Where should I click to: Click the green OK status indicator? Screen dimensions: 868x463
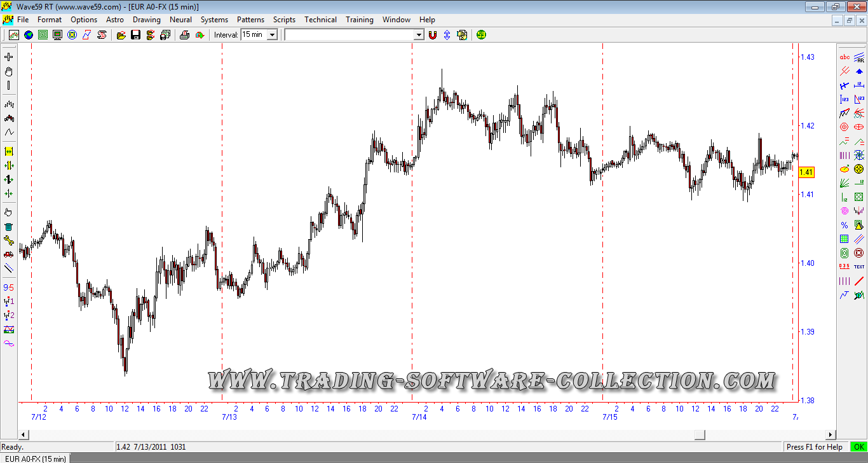(x=858, y=447)
